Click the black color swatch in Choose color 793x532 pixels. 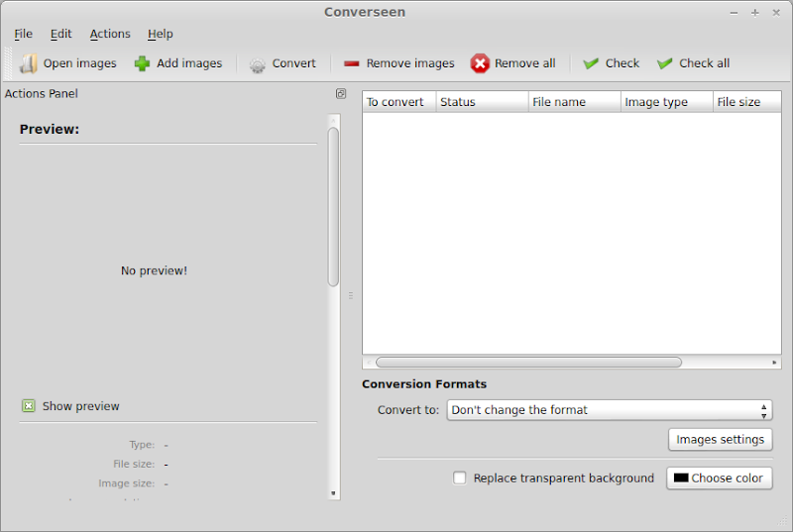pyautogui.click(x=681, y=478)
